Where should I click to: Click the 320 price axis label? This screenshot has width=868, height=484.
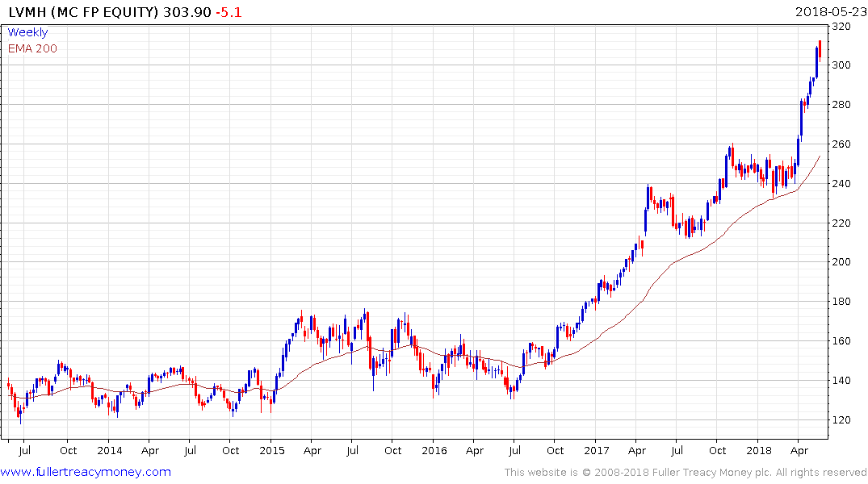tap(841, 26)
